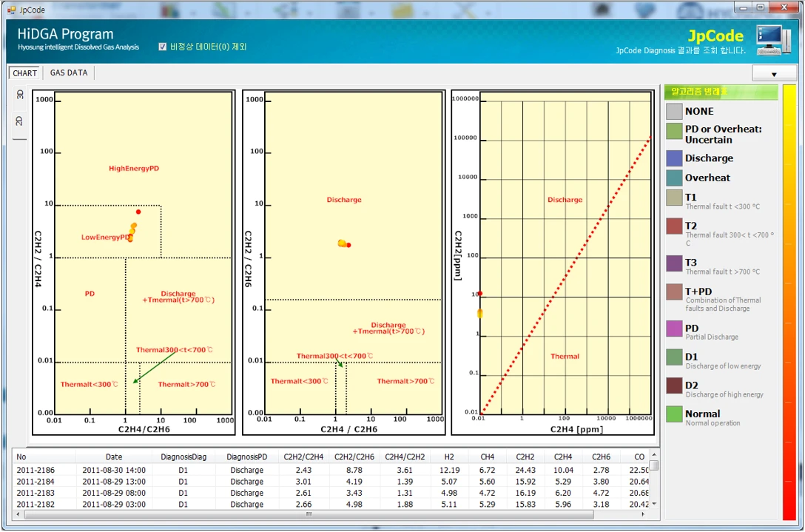Open the GAS DATA tab

click(69, 73)
